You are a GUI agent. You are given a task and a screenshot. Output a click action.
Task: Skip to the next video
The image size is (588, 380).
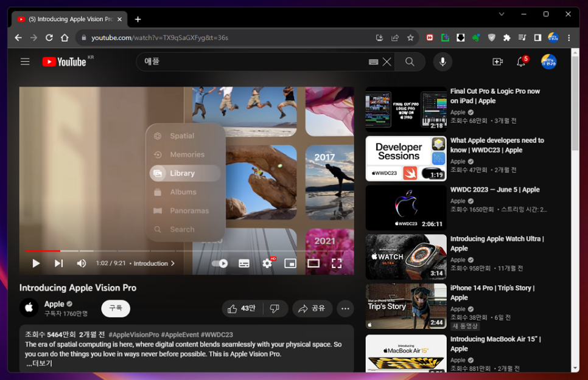tap(58, 263)
